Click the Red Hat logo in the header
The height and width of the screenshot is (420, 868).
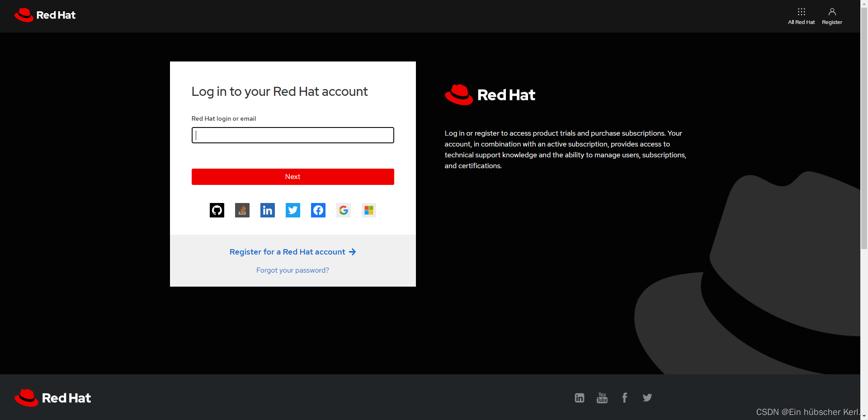tap(45, 15)
